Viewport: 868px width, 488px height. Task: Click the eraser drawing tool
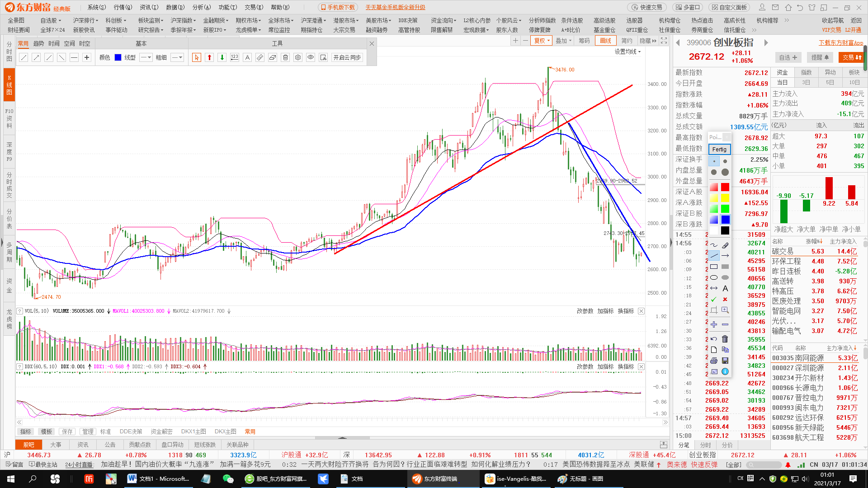[273, 57]
